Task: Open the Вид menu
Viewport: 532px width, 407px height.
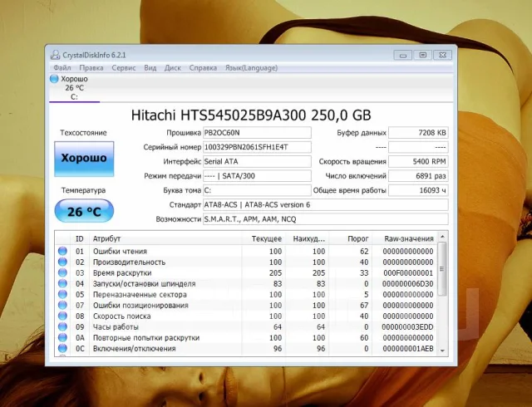Action: [x=150, y=68]
